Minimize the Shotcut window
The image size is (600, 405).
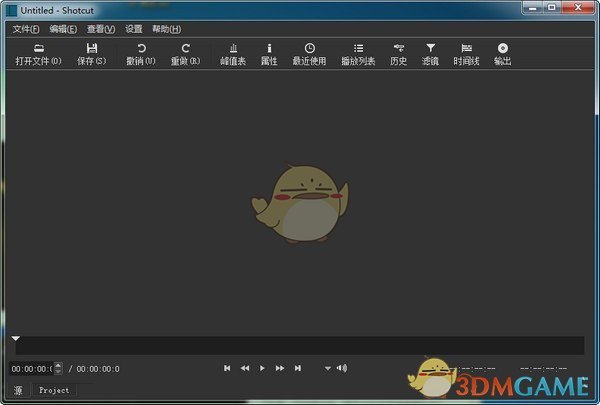[533, 7]
